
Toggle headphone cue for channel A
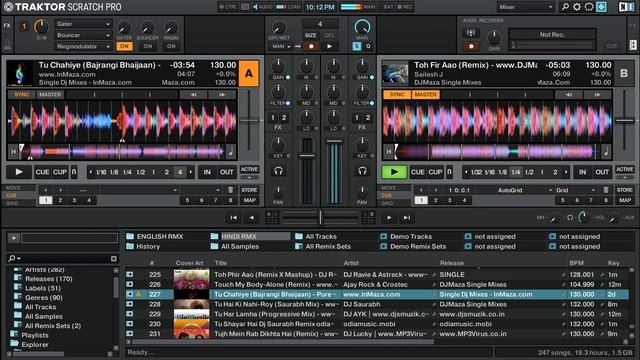point(278,171)
